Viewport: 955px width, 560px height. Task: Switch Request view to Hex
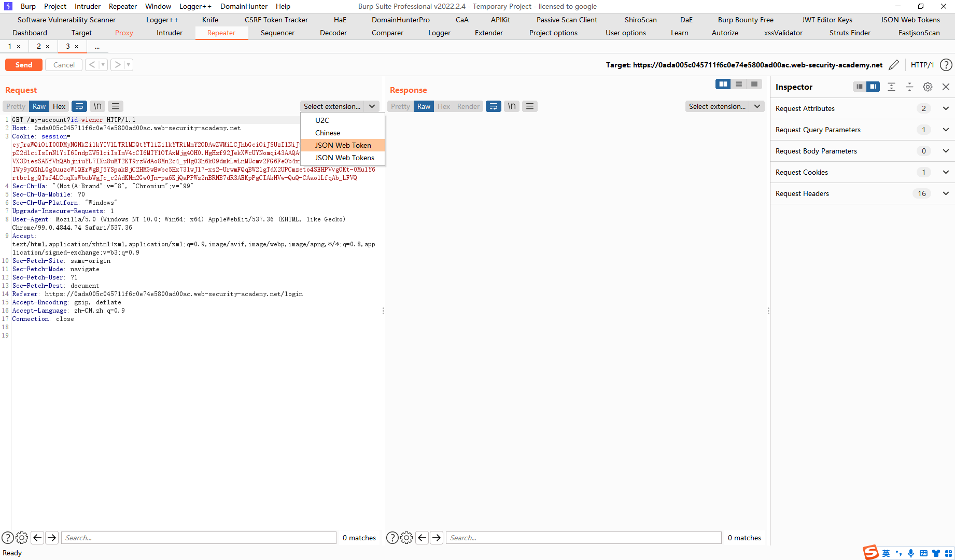[x=59, y=106]
